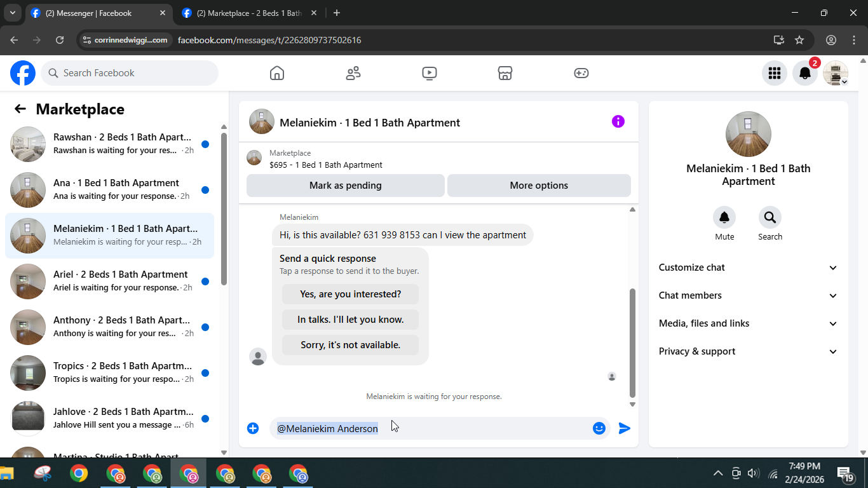
Task: Send quick response Sorry, it's not available.
Action: (x=350, y=345)
